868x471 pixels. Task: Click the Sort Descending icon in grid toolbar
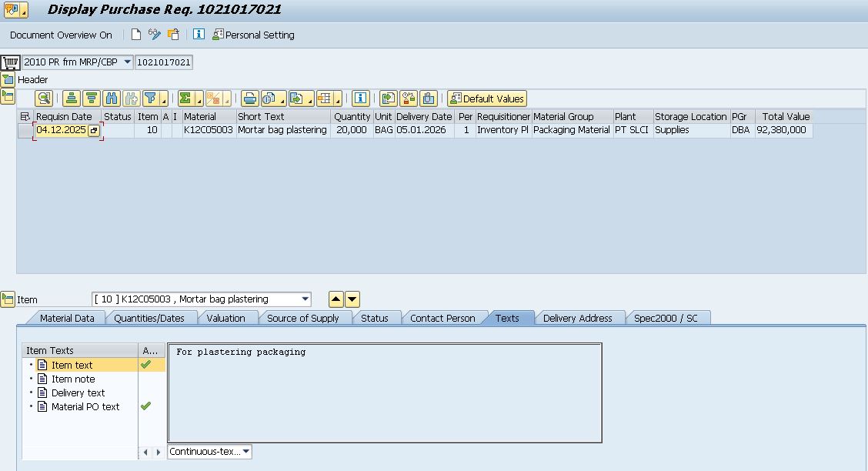click(x=92, y=99)
